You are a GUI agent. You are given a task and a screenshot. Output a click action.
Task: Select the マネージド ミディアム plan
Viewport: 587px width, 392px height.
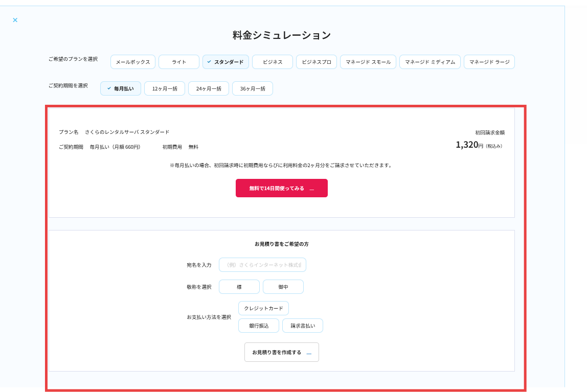tap(430, 61)
